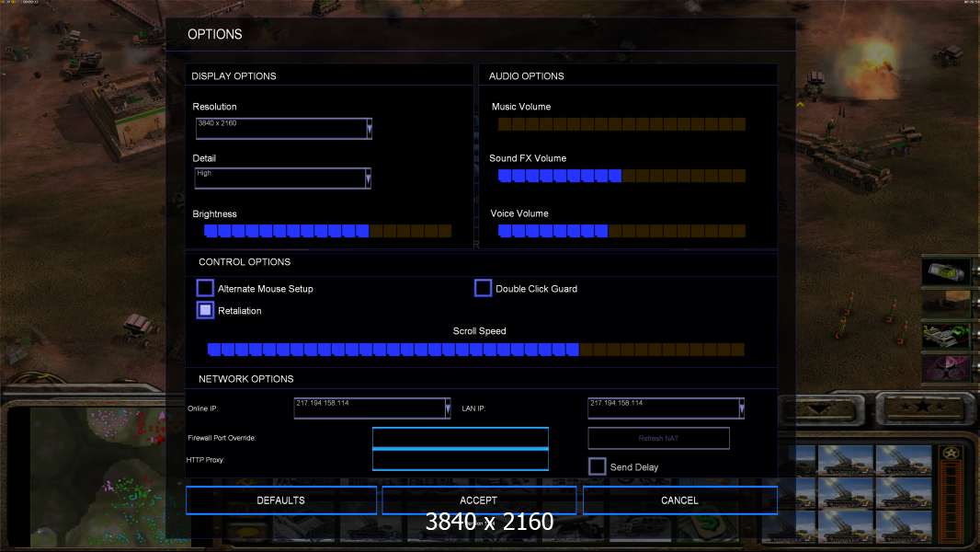Toggle the Double Click Guard checkbox
Image resolution: width=980 pixels, height=552 pixels.
(484, 288)
